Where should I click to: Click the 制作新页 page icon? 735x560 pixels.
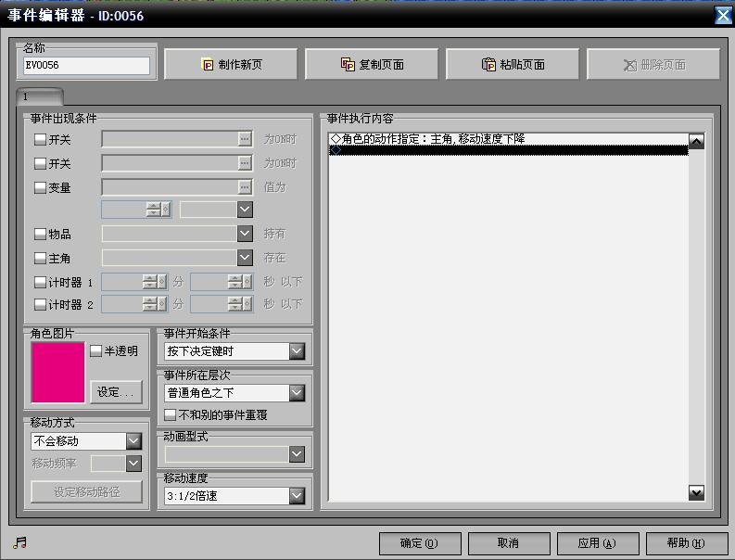click(208, 64)
